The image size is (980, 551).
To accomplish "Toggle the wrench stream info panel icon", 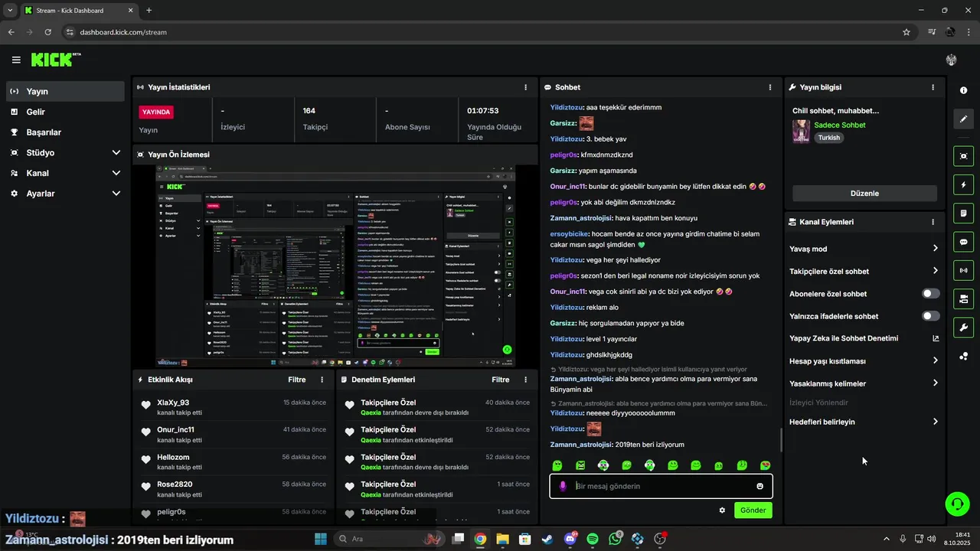I will point(963,328).
